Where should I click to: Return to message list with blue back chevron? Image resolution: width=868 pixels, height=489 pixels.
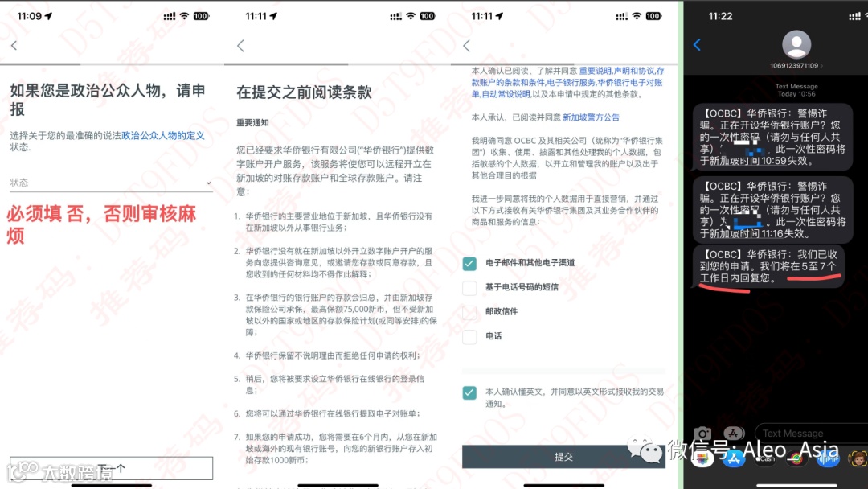click(x=697, y=45)
